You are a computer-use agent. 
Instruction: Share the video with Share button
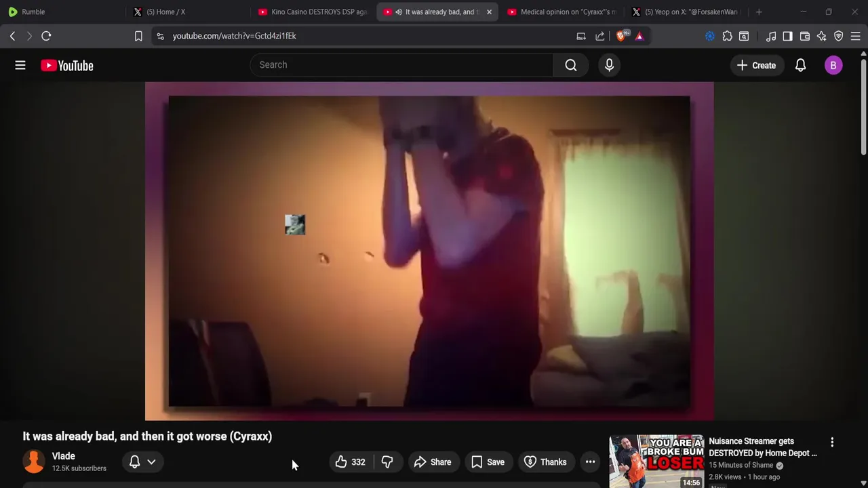[x=432, y=462]
